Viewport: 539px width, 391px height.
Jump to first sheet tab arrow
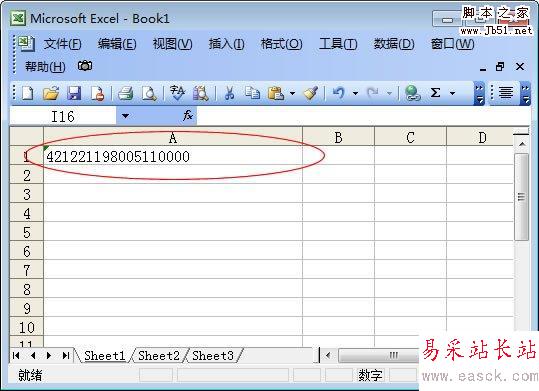16,356
